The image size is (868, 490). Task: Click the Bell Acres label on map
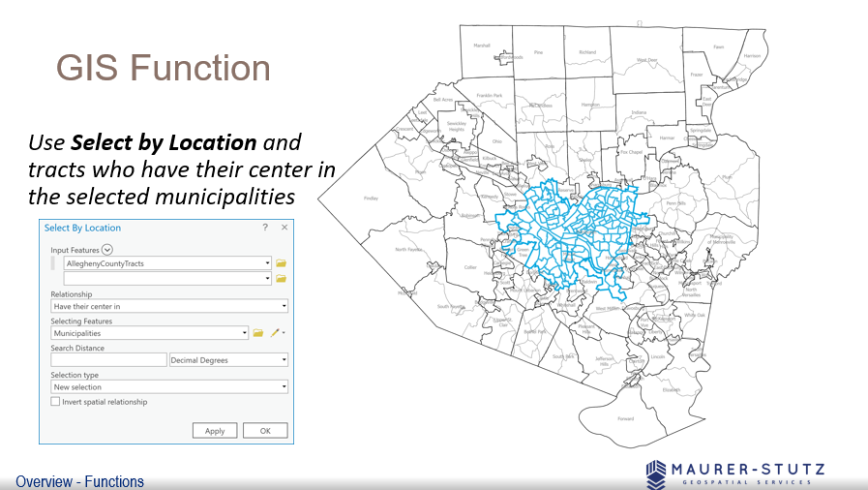pos(443,100)
